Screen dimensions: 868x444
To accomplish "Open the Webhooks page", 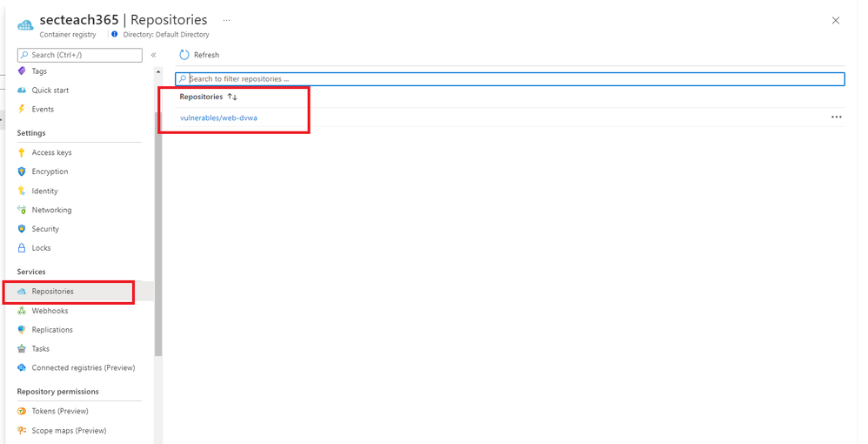I will point(50,311).
